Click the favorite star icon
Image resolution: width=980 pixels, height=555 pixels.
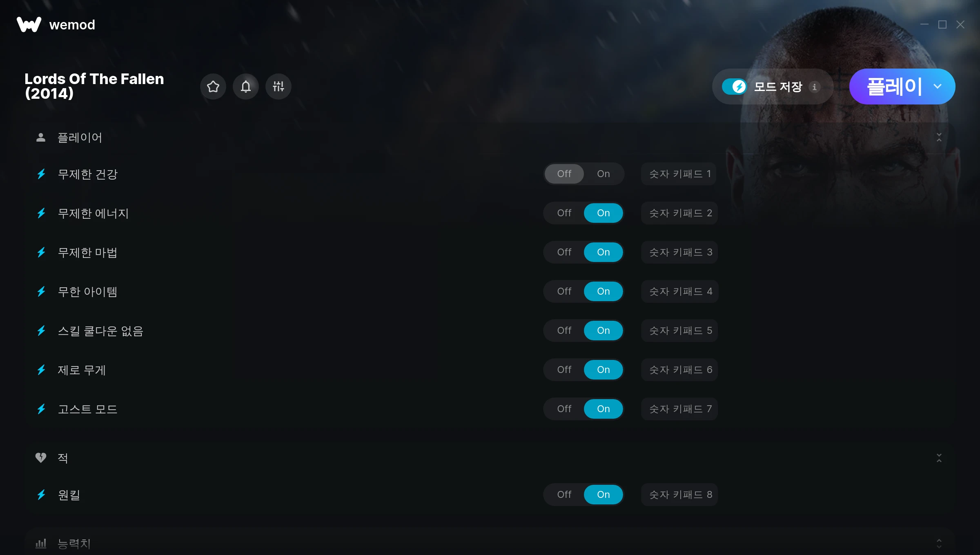tap(213, 87)
